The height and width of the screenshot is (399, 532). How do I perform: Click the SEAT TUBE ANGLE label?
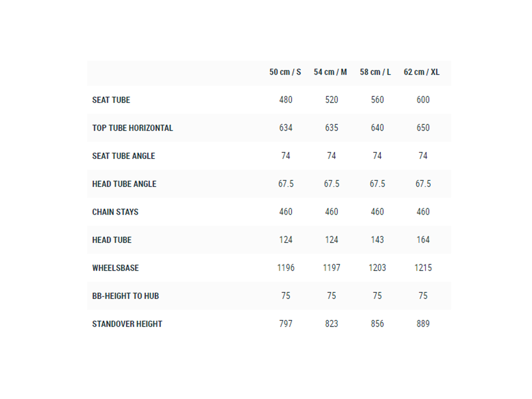(124, 156)
